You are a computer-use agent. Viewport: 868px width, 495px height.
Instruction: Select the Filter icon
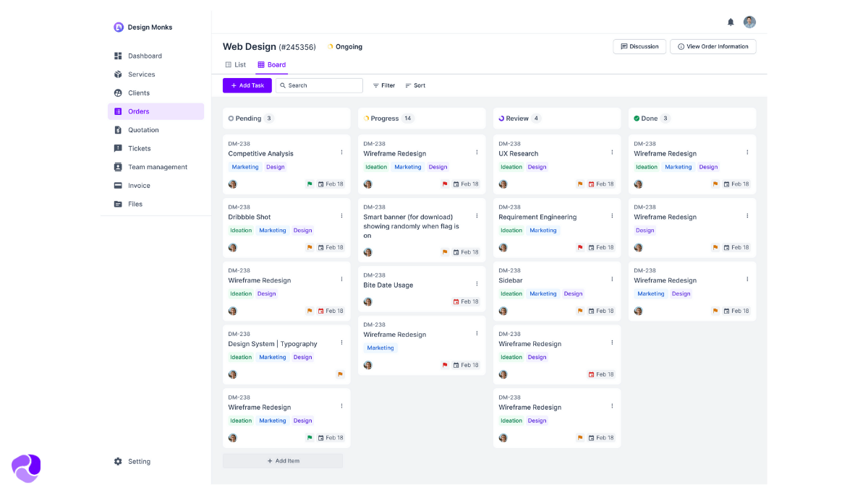(378, 85)
